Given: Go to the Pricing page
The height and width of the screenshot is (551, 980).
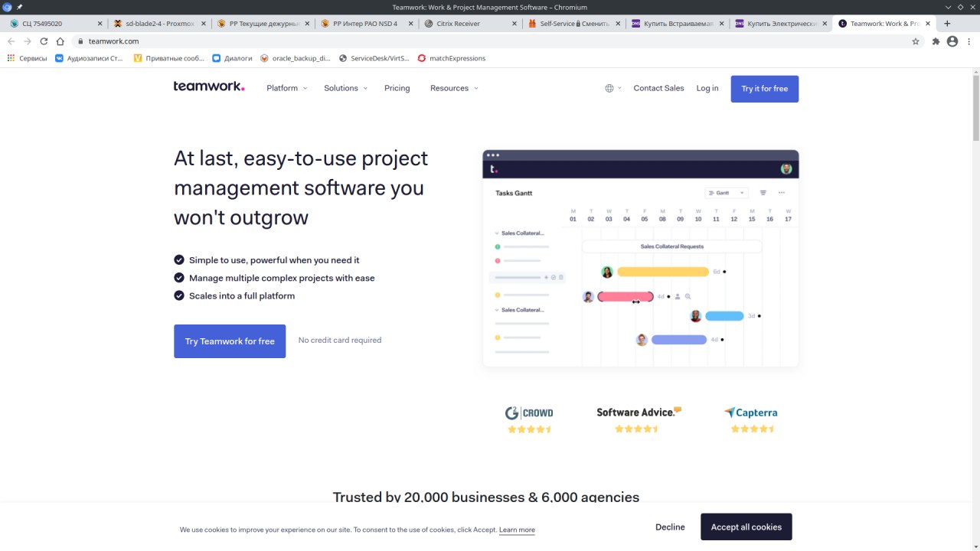Looking at the screenshot, I should coord(397,88).
